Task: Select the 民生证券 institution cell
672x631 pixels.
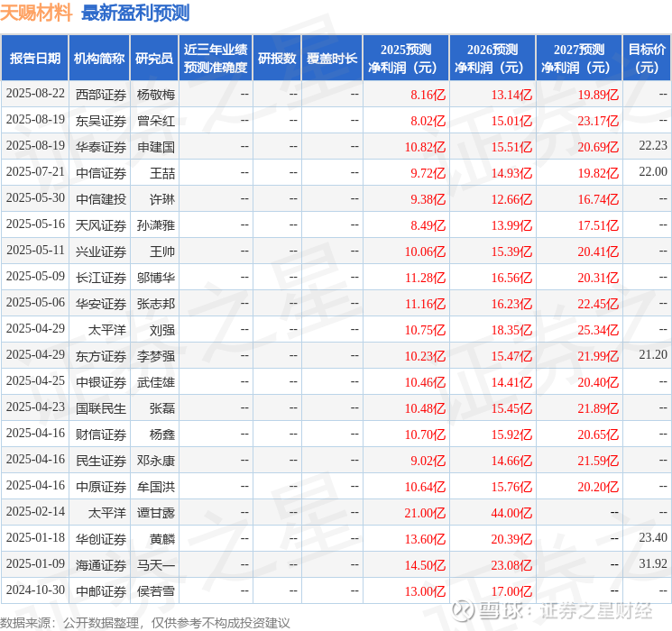Action: (x=101, y=461)
